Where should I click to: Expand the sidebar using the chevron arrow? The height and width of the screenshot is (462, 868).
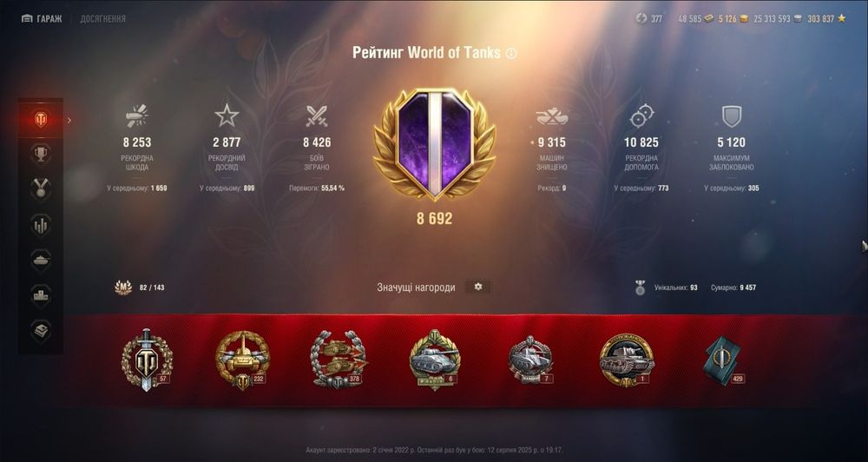coord(69,120)
